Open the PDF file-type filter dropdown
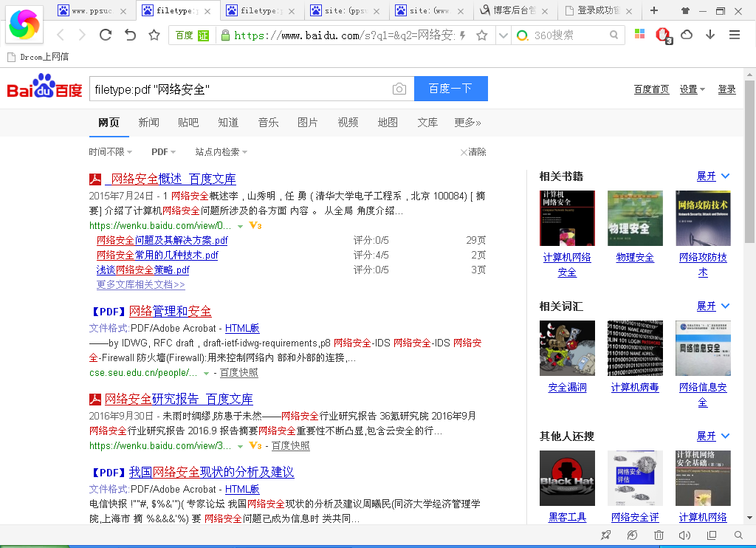Screen dimensions: 756x548 pyautogui.click(x=163, y=152)
